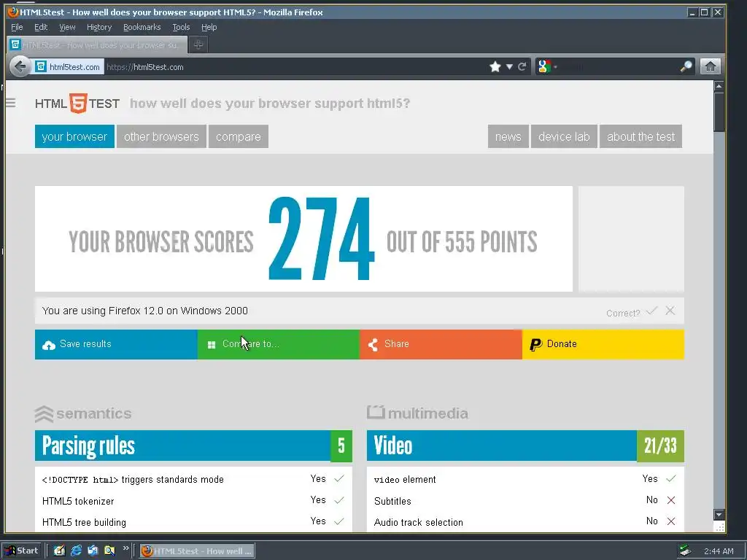Viewport: 747px width, 560px height.
Task: Click the 'Subtitles' row text
Action: [392, 501]
